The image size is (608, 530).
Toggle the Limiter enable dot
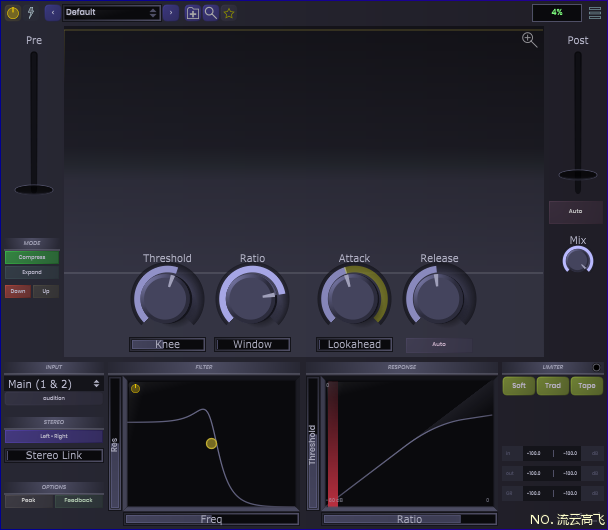coord(596,367)
